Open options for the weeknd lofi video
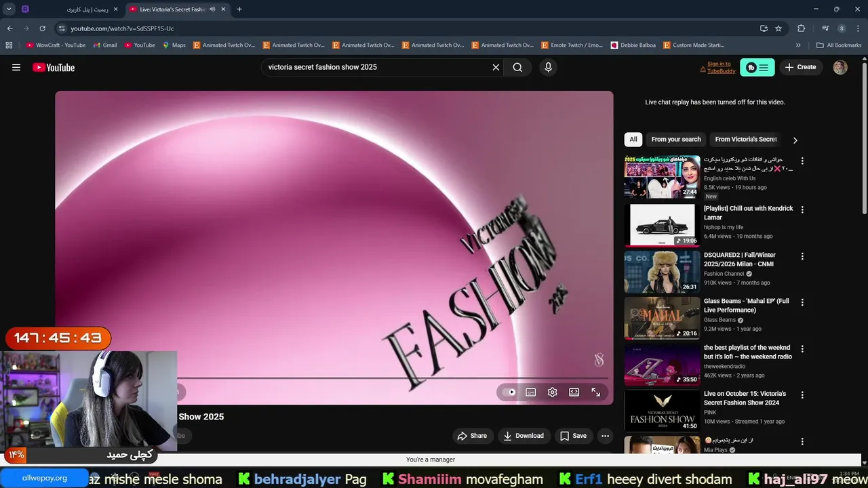 click(x=802, y=348)
